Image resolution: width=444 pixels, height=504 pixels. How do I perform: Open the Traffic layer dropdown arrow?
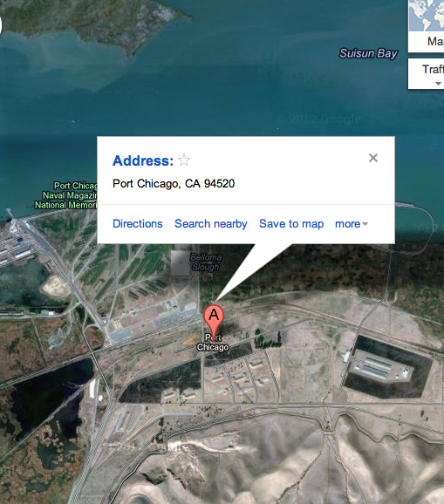tap(438, 83)
